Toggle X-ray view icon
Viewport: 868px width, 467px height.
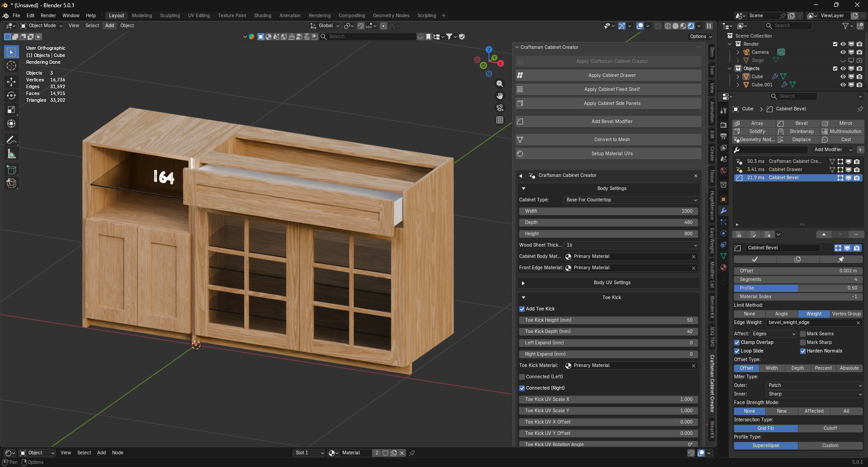[x=658, y=26]
